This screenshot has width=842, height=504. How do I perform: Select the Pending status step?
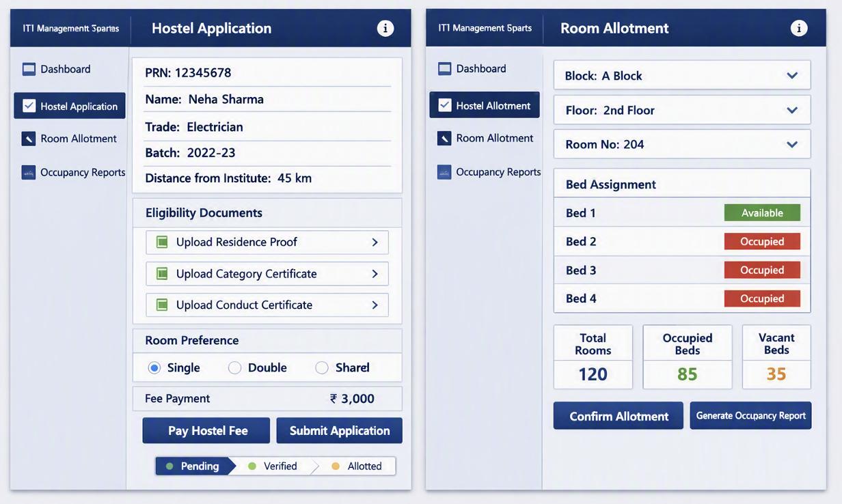click(x=195, y=466)
